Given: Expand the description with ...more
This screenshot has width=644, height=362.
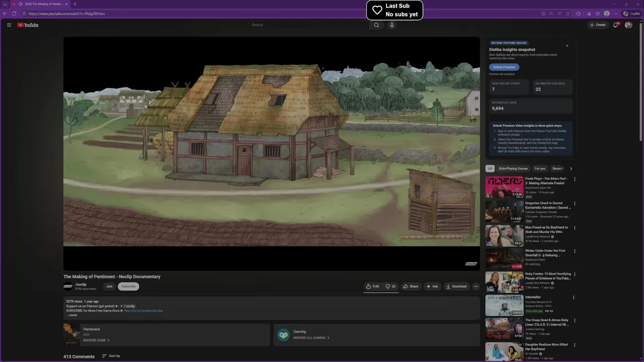Looking at the screenshot, I should 72,315.
